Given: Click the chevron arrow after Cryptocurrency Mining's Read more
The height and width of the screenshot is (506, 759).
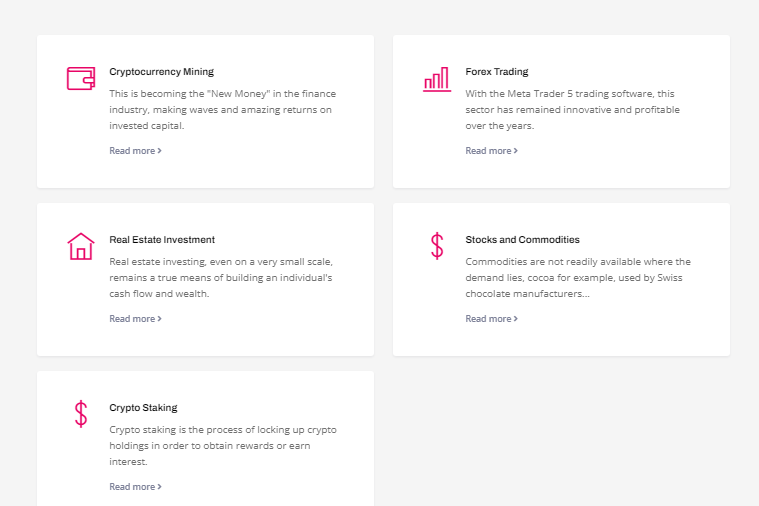Looking at the screenshot, I should click(x=159, y=151).
